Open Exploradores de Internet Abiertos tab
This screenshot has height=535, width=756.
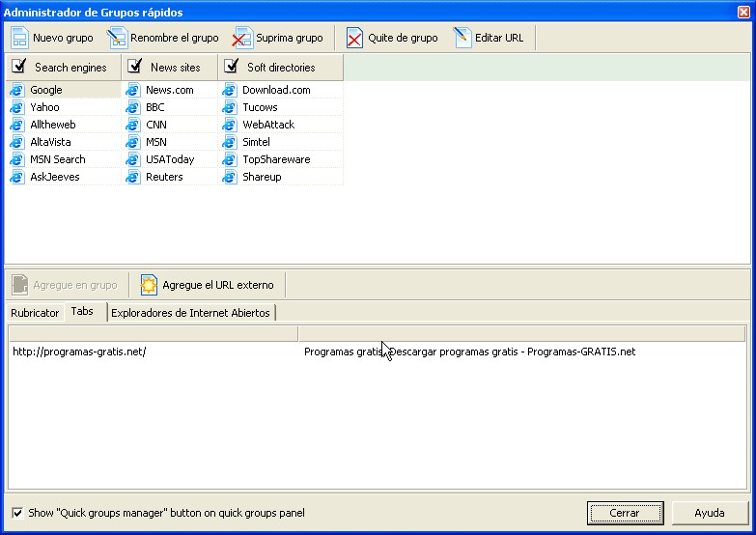click(190, 313)
